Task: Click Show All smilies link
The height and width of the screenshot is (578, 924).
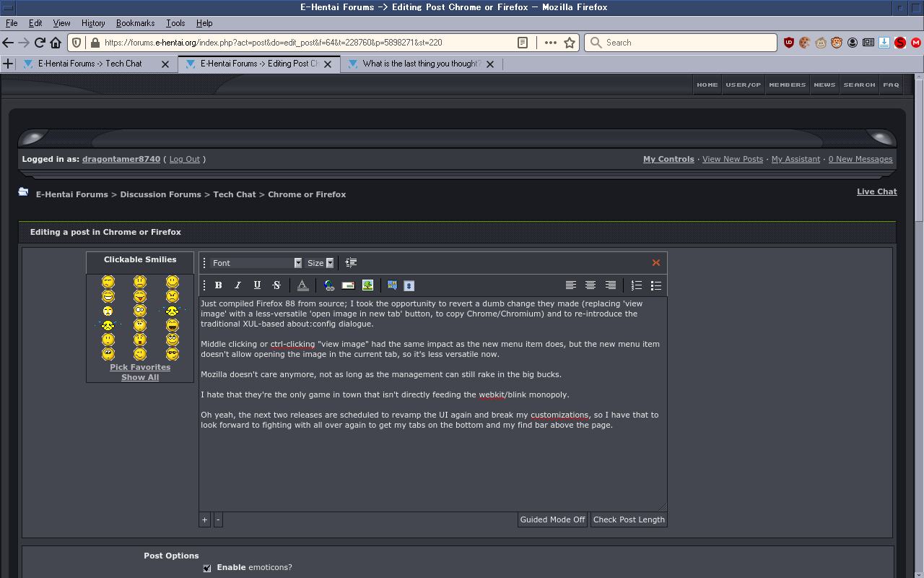Action: pyautogui.click(x=140, y=377)
